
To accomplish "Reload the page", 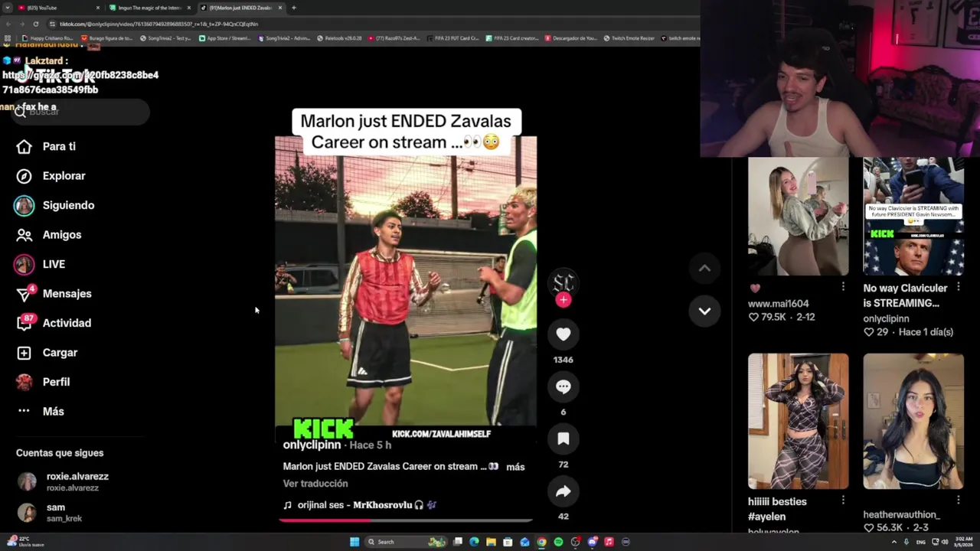I will click(35, 24).
